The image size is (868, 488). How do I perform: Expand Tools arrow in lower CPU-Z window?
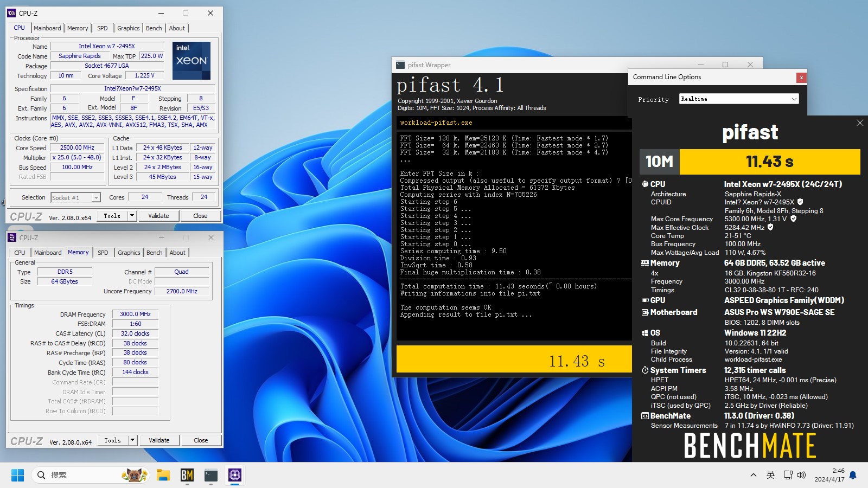[132, 440]
